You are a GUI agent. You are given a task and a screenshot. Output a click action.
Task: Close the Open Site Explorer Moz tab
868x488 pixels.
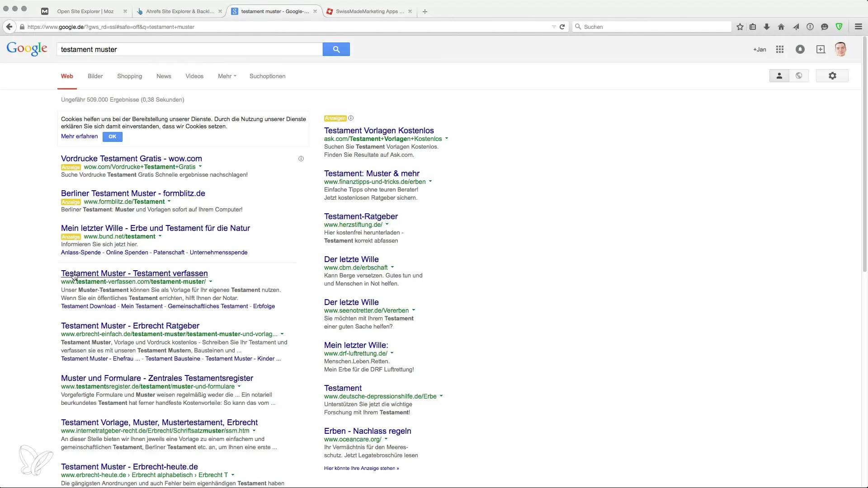pyautogui.click(x=125, y=11)
